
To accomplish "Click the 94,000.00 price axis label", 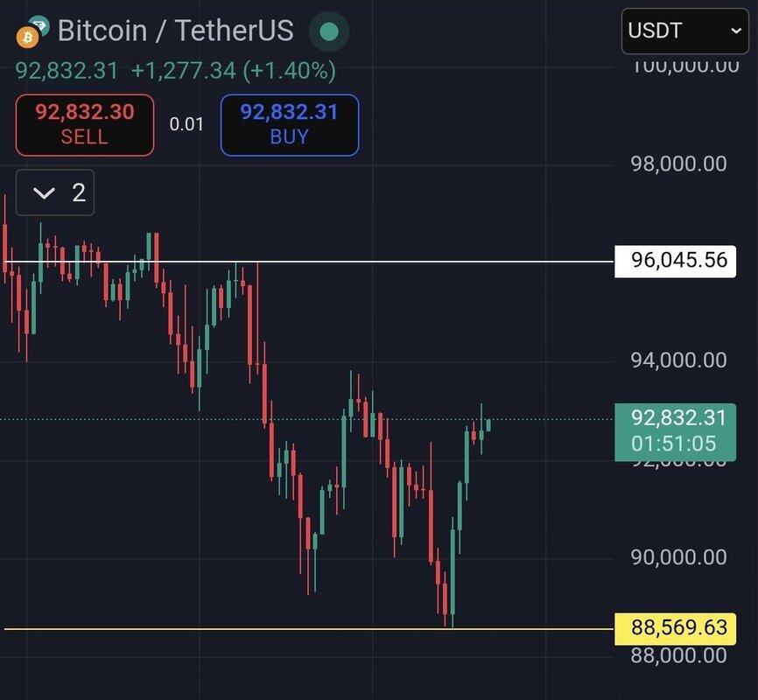I will pyautogui.click(x=678, y=360).
